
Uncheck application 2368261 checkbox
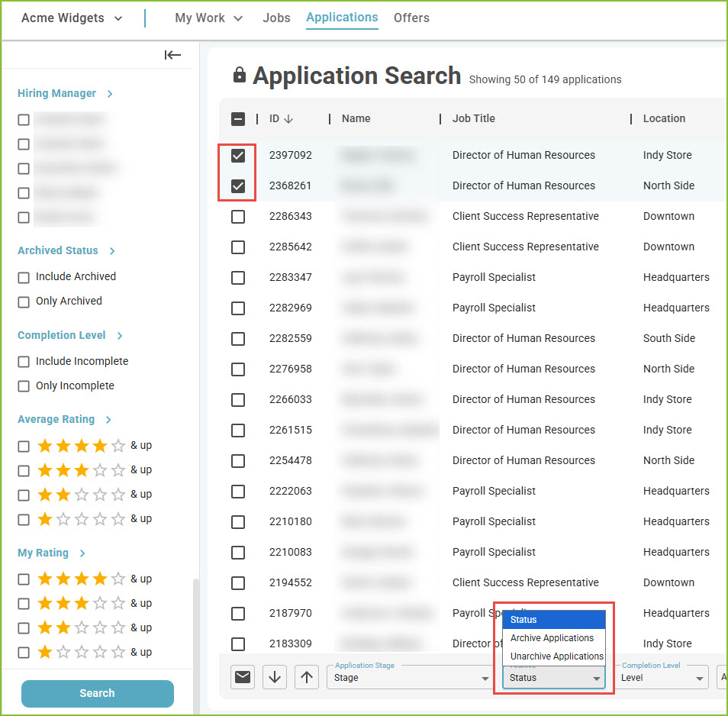[238, 185]
